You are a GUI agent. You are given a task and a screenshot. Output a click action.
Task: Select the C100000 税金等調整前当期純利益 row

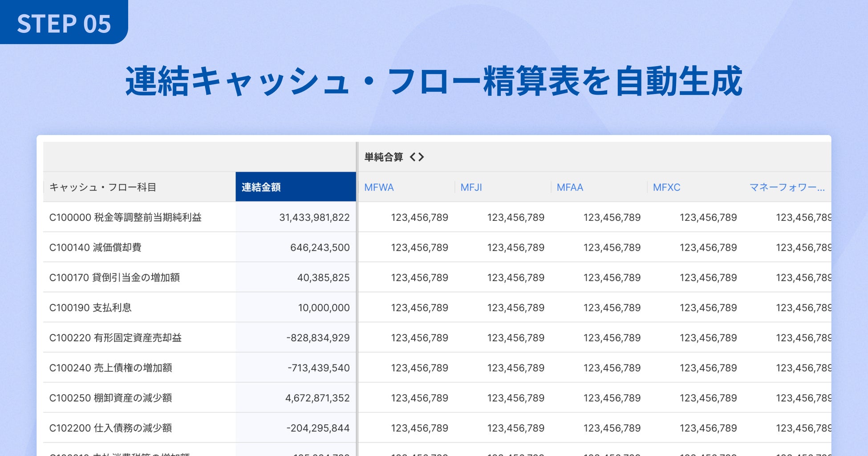[125, 217]
